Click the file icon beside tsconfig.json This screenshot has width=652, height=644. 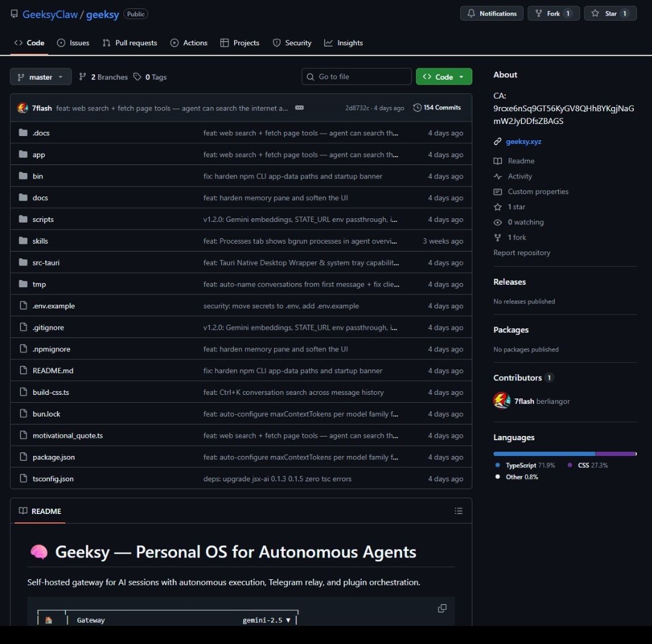(x=23, y=478)
